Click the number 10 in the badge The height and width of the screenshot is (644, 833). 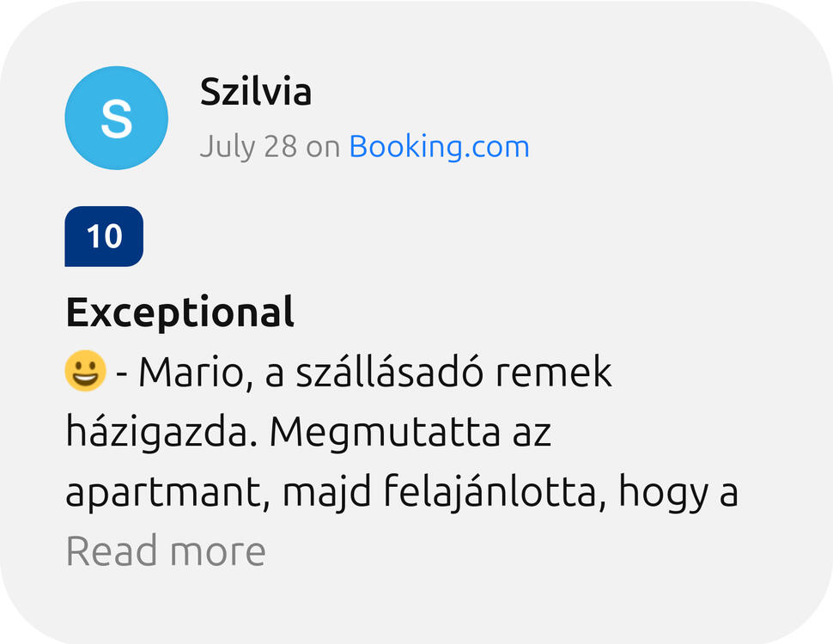(104, 236)
